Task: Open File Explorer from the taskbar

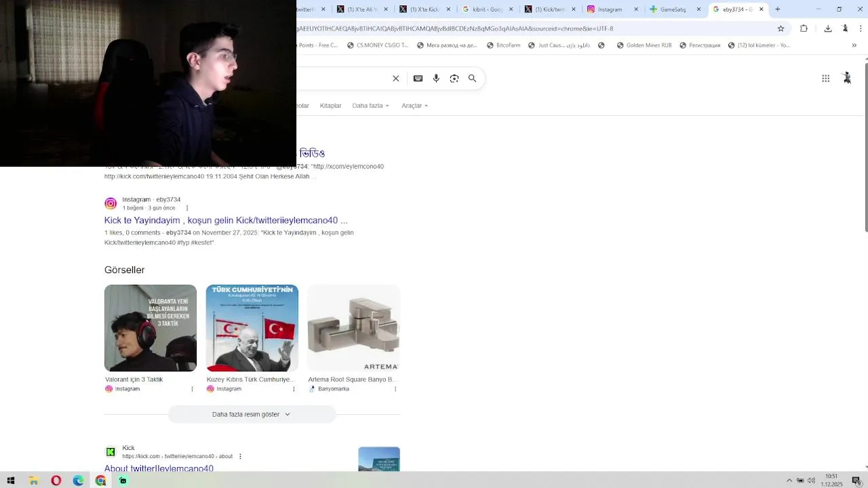Action: [33, 481]
